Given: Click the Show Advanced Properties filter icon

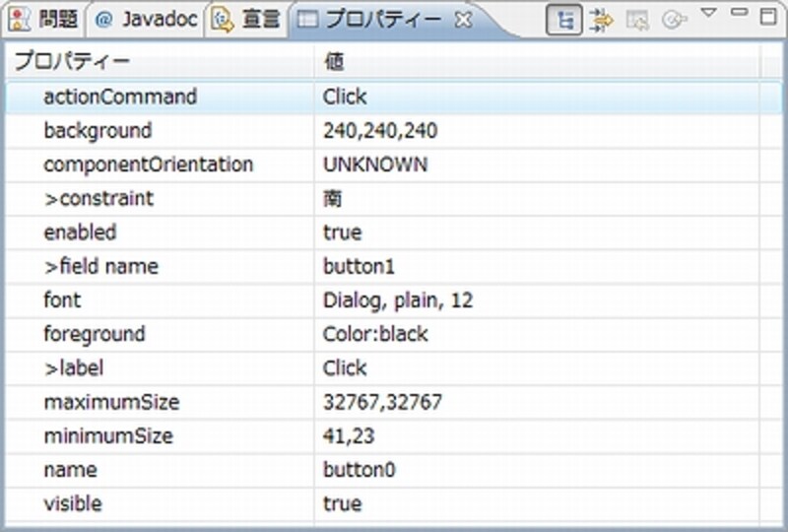Looking at the screenshot, I should [x=600, y=19].
